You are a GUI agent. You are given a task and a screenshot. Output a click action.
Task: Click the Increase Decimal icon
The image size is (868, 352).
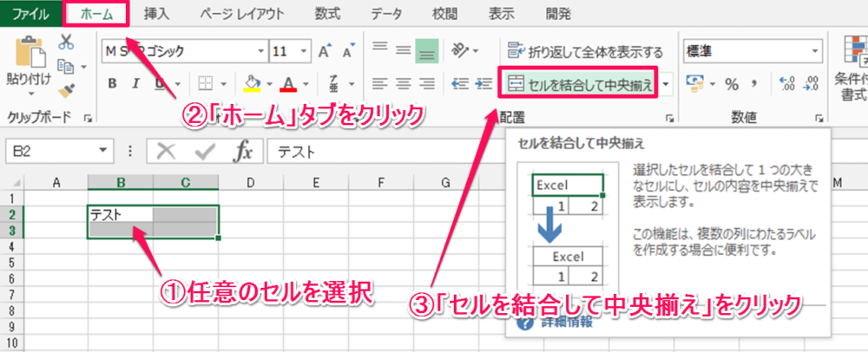click(x=788, y=84)
